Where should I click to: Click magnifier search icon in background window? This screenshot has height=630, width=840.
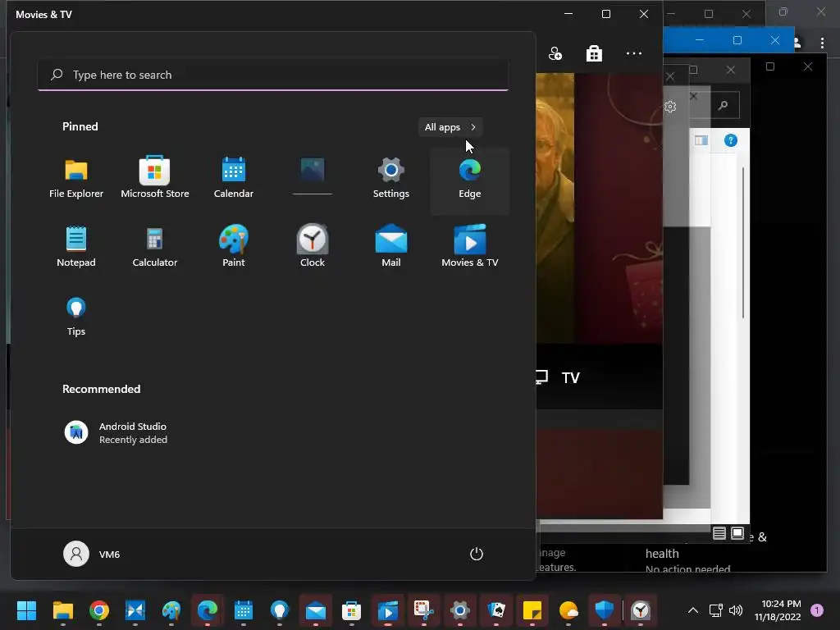[x=724, y=106]
